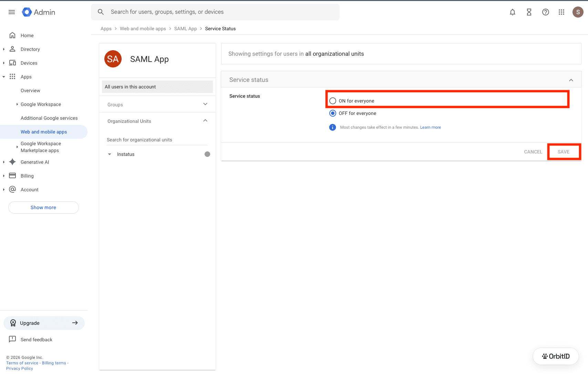Click the Generative AI sparkle icon
Screen dimensions: 588x374
[x=12, y=162]
